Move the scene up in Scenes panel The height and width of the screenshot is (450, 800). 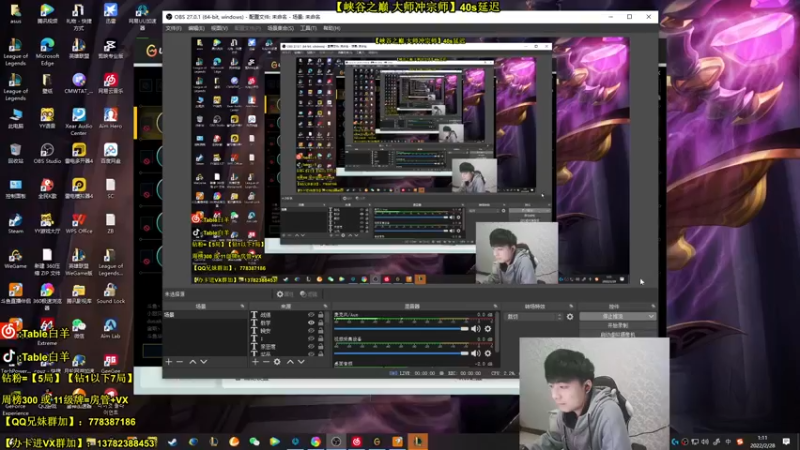(x=193, y=362)
